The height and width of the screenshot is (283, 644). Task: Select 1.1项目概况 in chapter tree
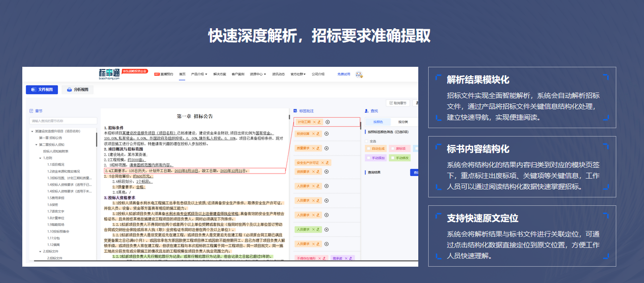[56, 164]
